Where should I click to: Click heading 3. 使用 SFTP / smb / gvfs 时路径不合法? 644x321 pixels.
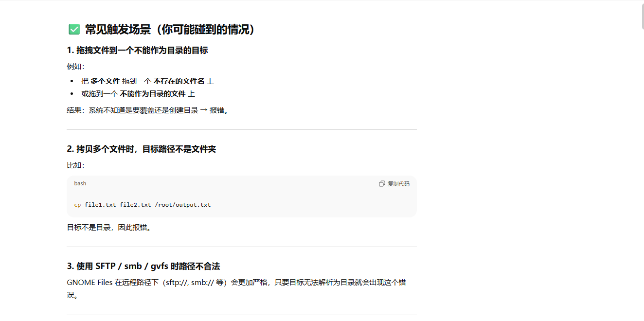coord(143,266)
